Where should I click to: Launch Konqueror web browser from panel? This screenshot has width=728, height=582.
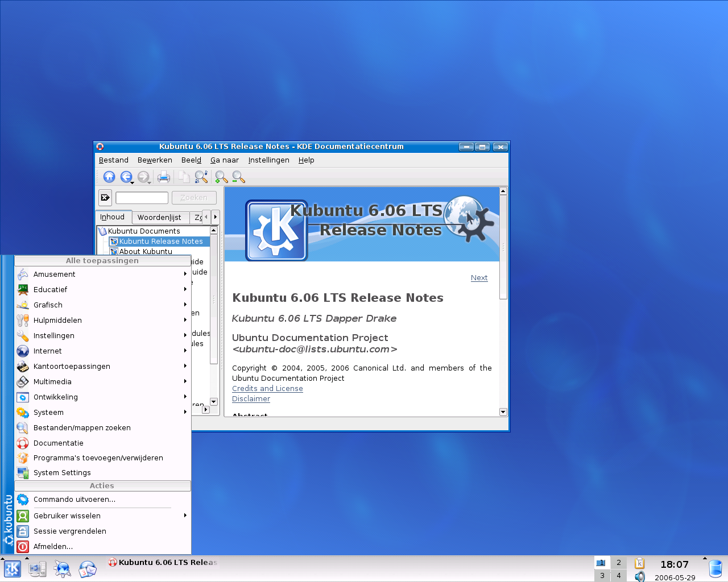pyautogui.click(x=62, y=569)
